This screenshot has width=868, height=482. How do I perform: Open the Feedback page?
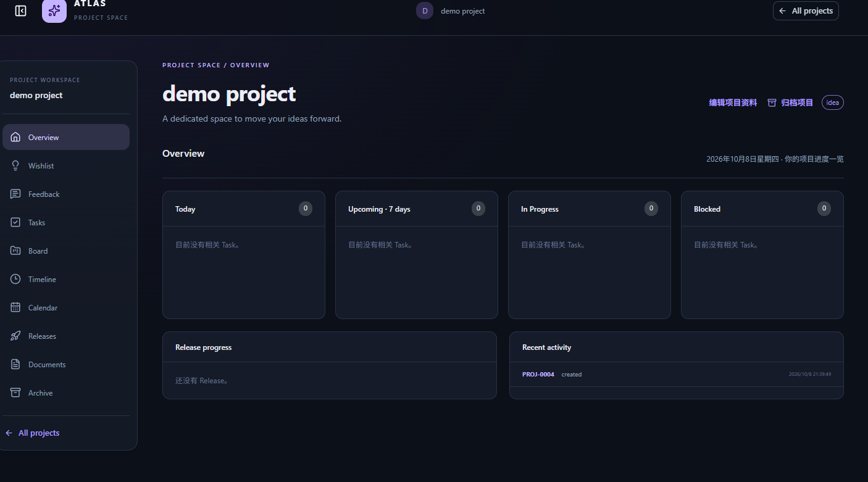pos(66,194)
